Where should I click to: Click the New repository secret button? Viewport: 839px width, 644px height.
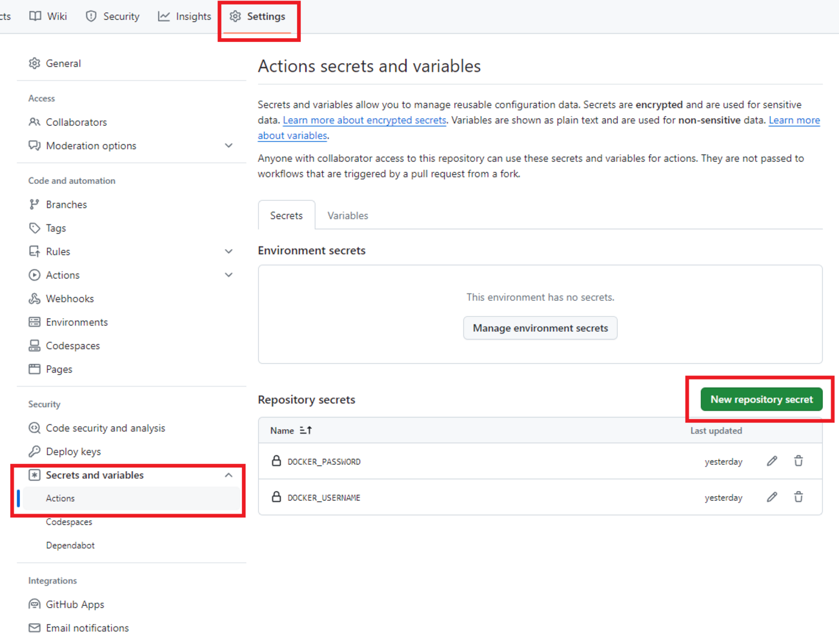pyautogui.click(x=761, y=399)
